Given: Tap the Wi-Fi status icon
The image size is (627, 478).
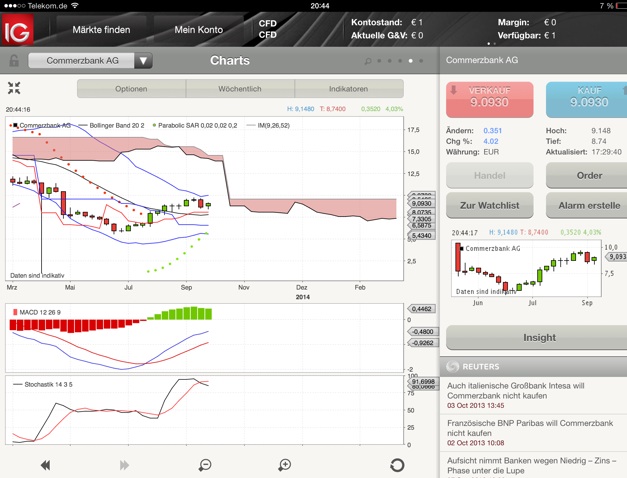Looking at the screenshot, I should [x=74, y=6].
